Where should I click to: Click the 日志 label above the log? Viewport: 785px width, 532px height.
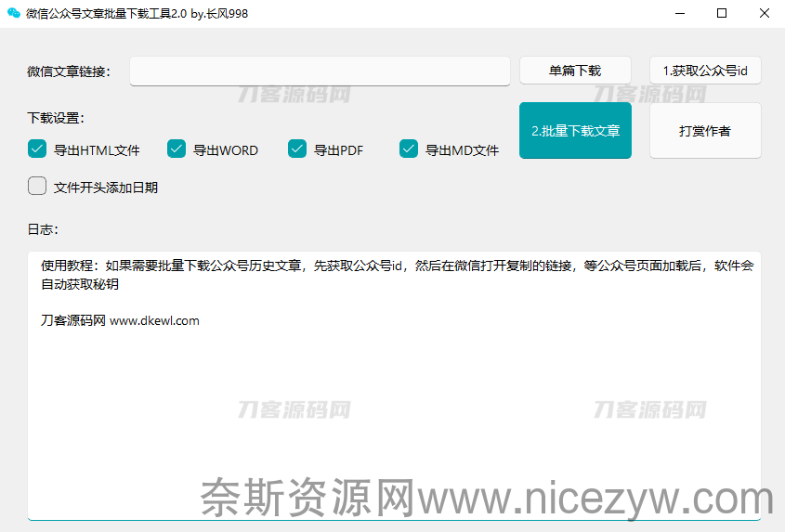[43, 229]
